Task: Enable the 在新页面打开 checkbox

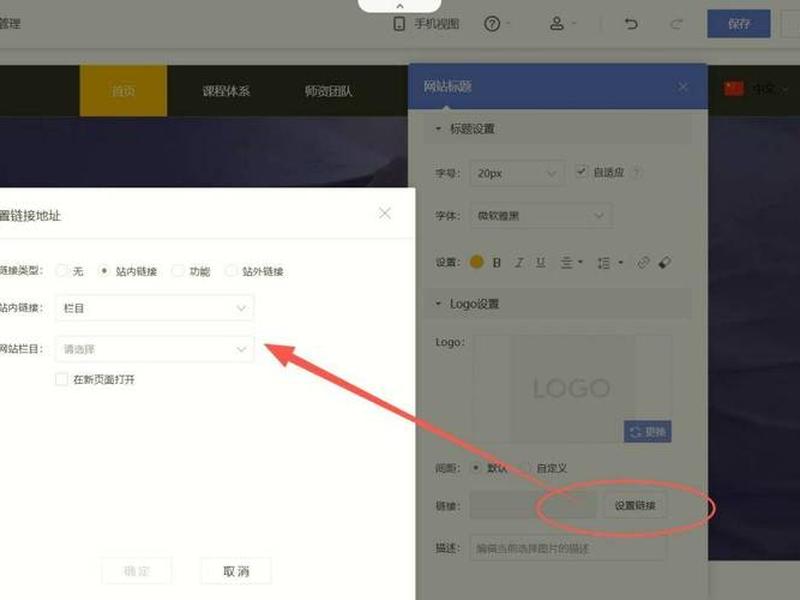Action: pos(61,379)
